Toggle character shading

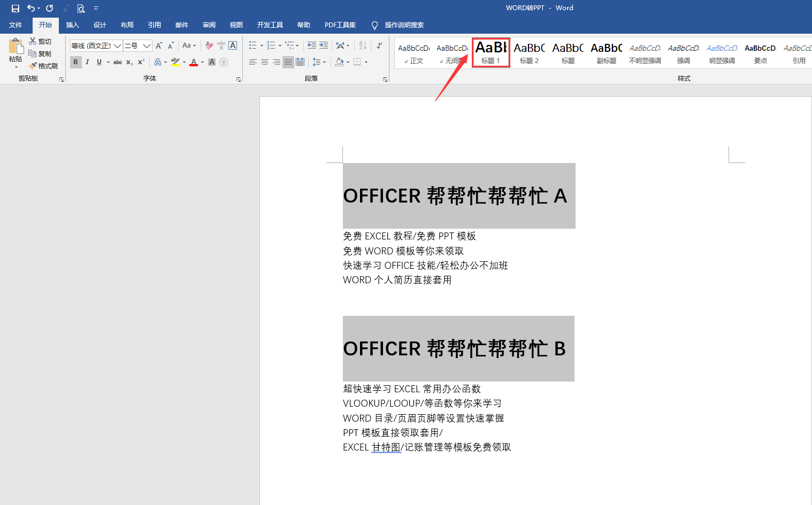(x=212, y=62)
